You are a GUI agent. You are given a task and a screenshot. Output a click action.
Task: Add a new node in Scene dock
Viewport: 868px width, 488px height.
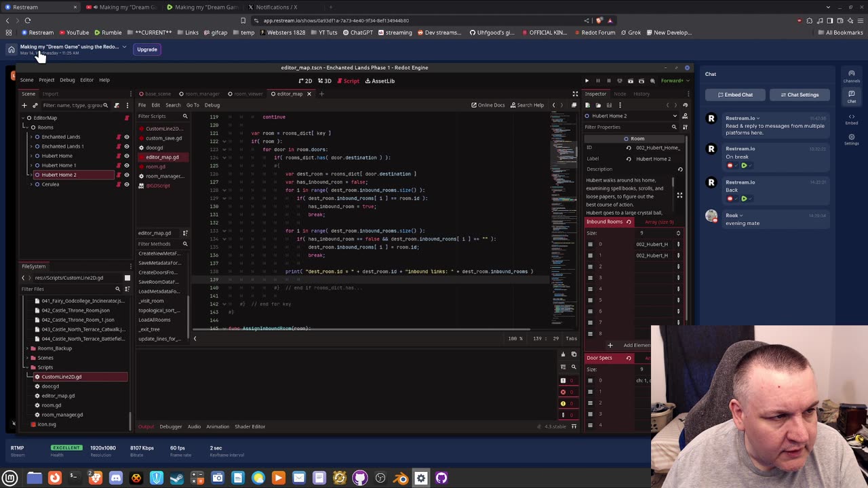tap(24, 105)
